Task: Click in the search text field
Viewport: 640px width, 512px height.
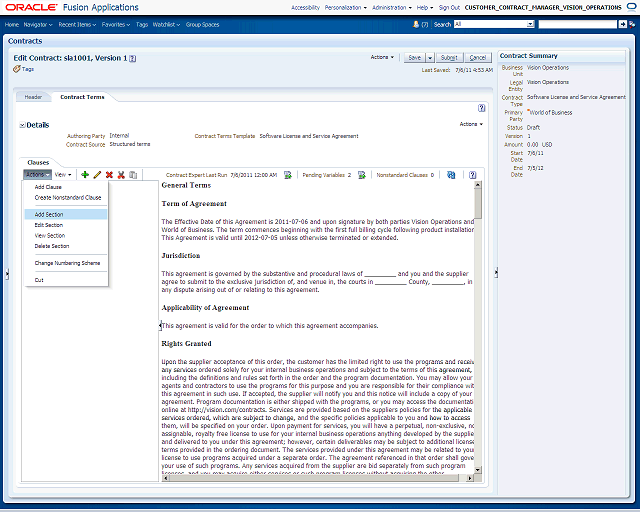Action: coord(578,24)
